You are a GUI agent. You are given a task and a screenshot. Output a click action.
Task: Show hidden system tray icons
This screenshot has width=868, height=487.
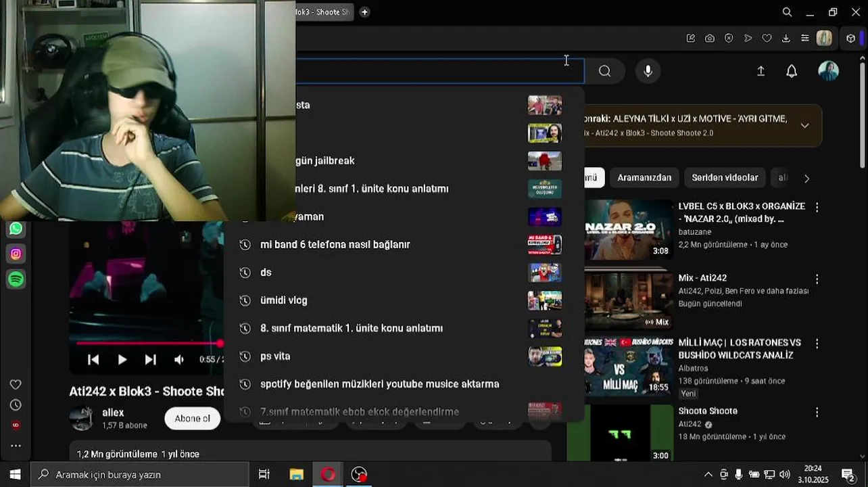(708, 475)
